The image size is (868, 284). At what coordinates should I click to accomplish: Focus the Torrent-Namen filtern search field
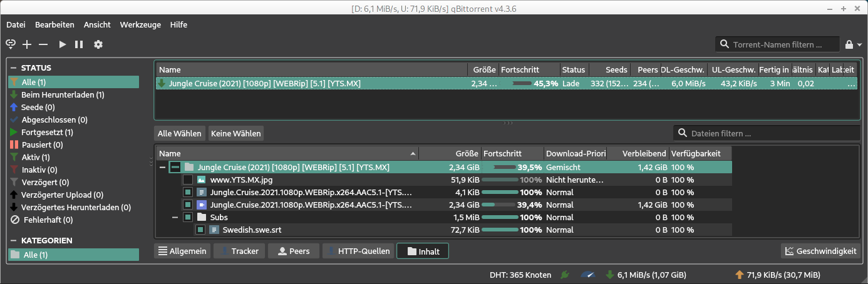pos(778,44)
